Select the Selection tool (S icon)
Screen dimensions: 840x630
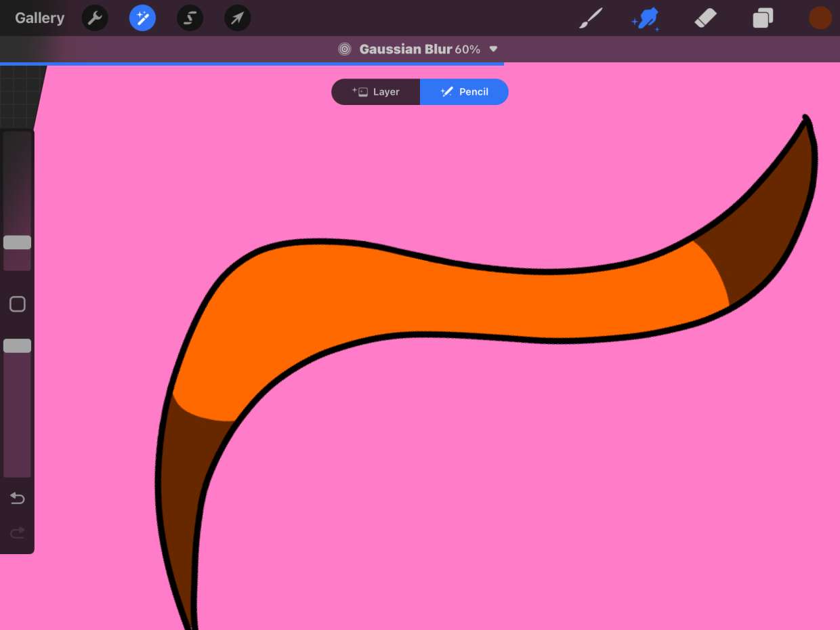(190, 18)
